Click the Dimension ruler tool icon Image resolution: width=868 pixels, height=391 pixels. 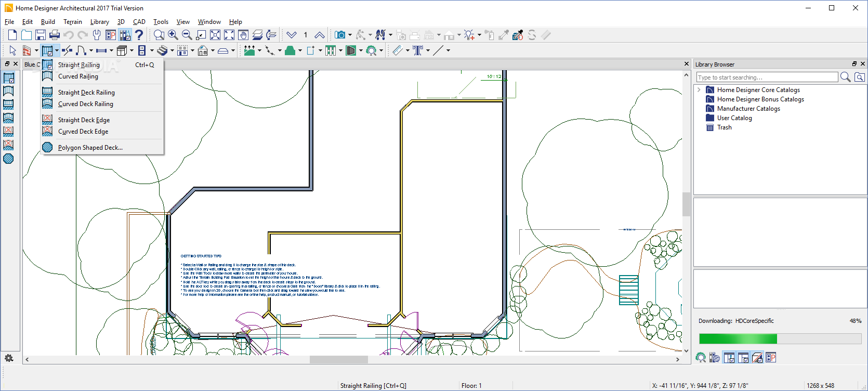tap(398, 50)
